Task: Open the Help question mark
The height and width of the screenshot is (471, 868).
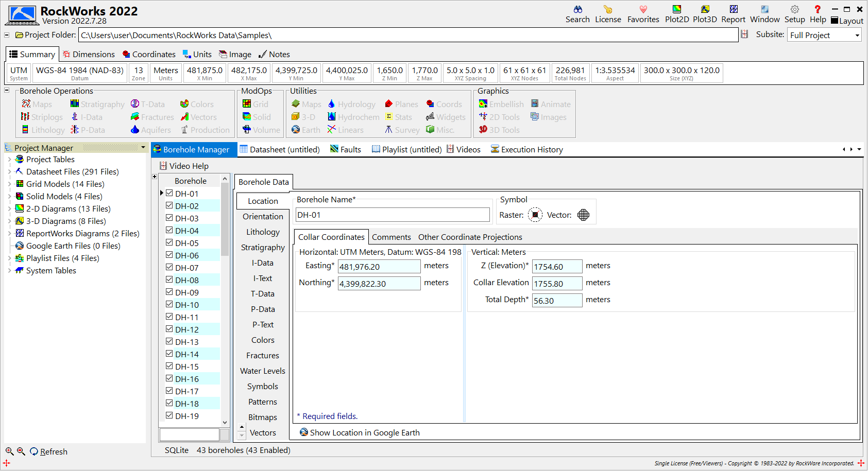Action: [x=818, y=14]
